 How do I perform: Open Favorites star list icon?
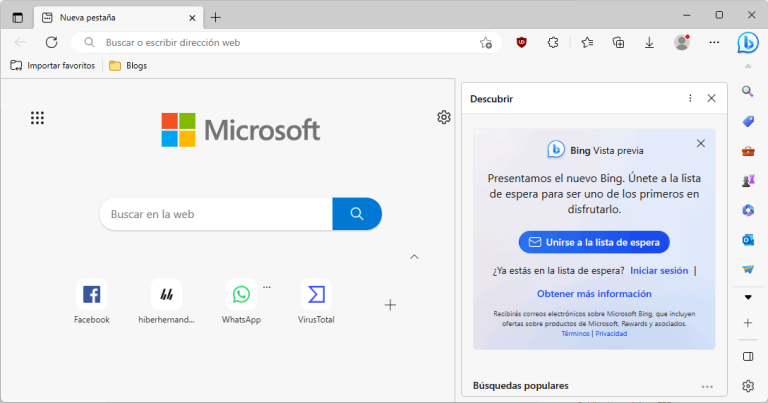[587, 43]
